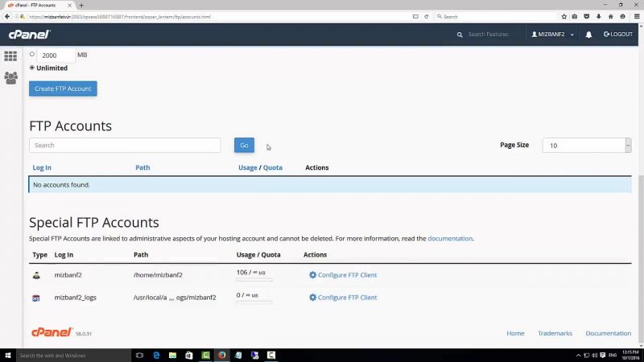The image size is (644, 362).
Task: Click the Create FTP Account button
Action: [63, 88]
